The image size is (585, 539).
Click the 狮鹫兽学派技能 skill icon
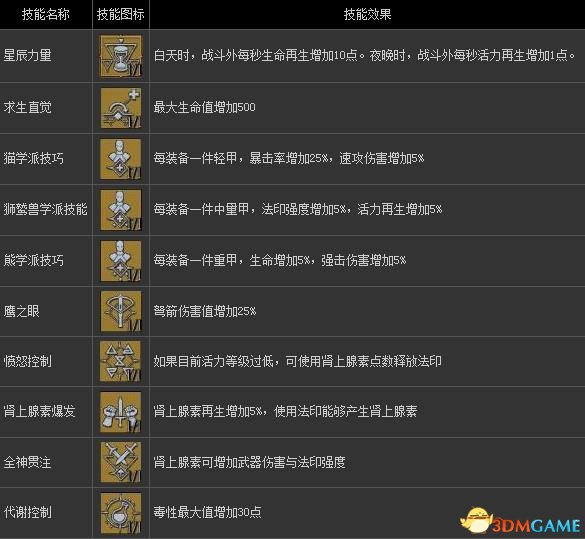coord(121,210)
